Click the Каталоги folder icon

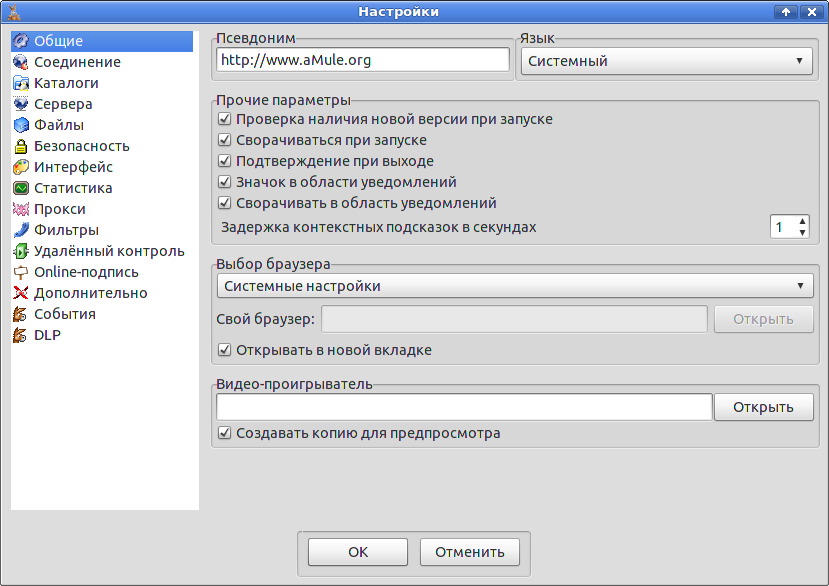tap(21, 83)
